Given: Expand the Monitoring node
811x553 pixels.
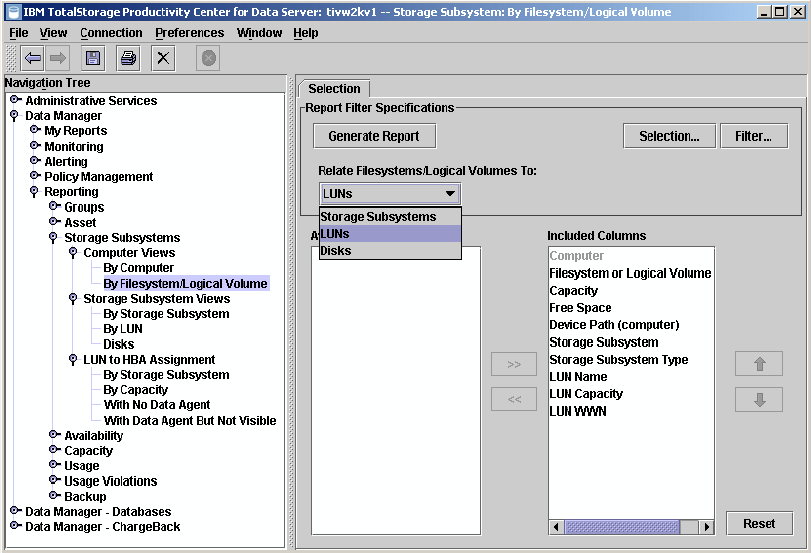Looking at the screenshot, I should (35, 145).
